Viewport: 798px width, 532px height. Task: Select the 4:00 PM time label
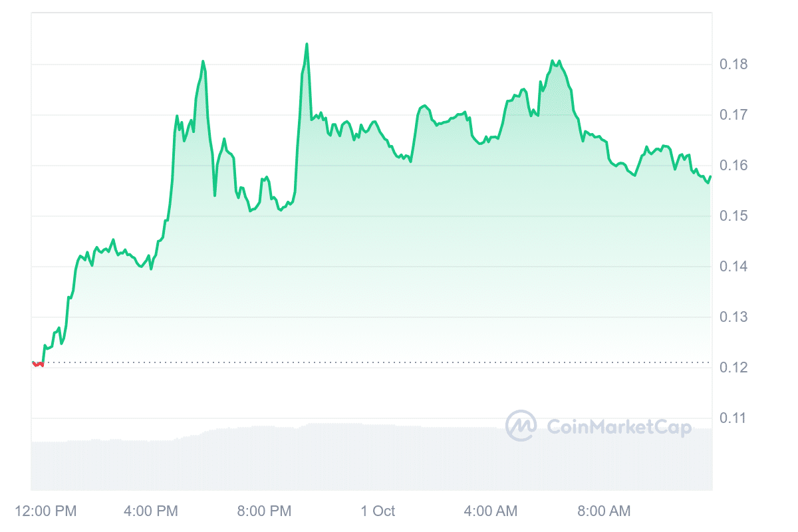coord(150,511)
